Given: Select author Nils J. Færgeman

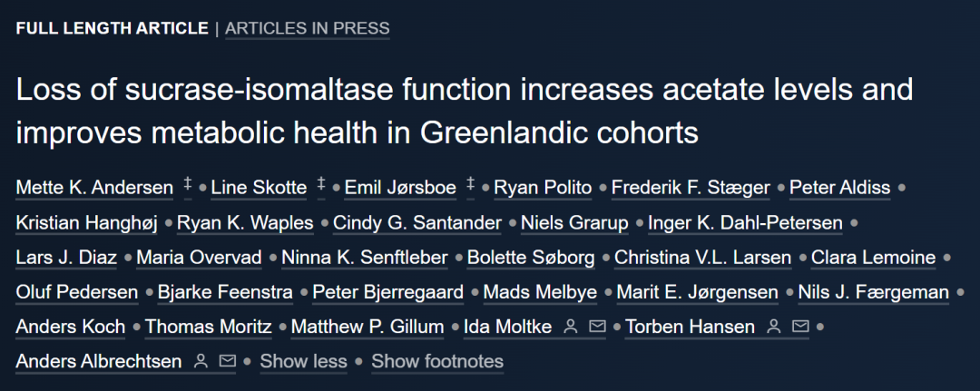Looking at the screenshot, I should (x=874, y=292).
